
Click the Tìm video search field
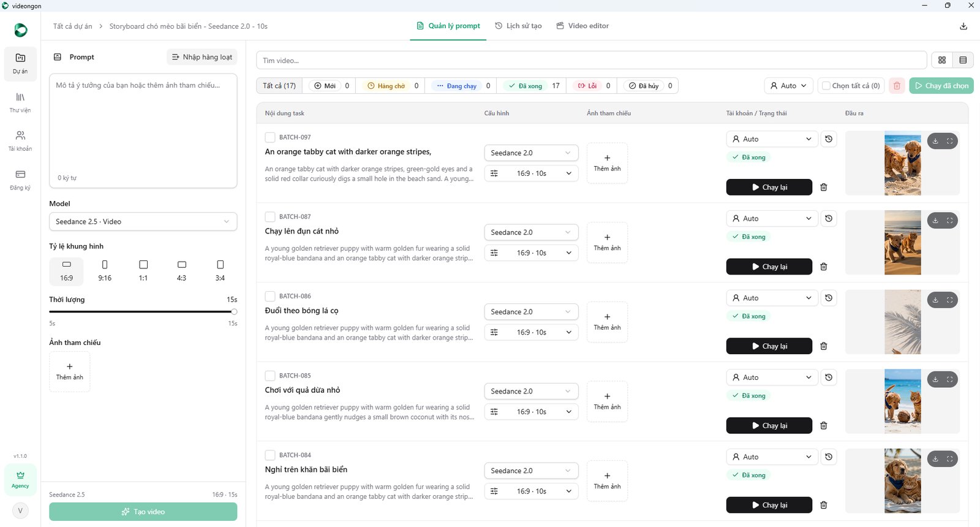pos(591,60)
